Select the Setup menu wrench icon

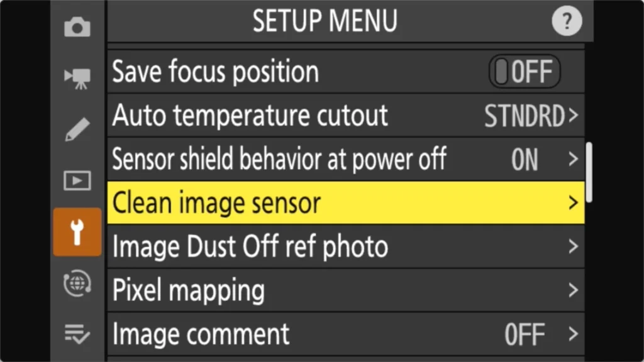tap(77, 232)
